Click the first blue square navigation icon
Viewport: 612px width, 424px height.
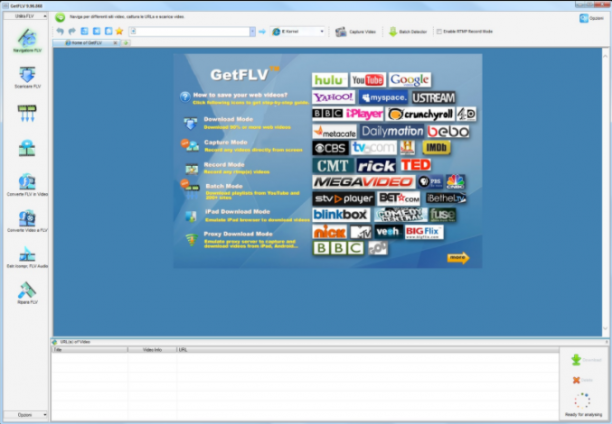point(84,31)
